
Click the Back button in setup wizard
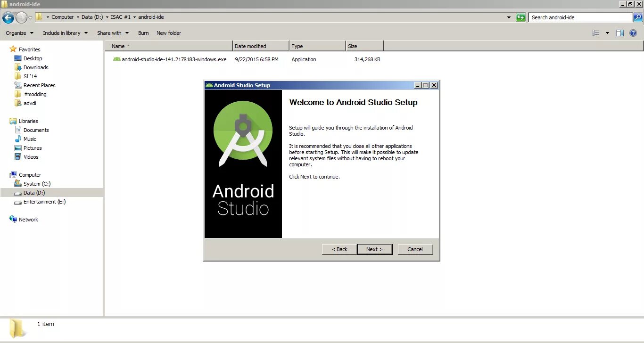click(x=339, y=249)
